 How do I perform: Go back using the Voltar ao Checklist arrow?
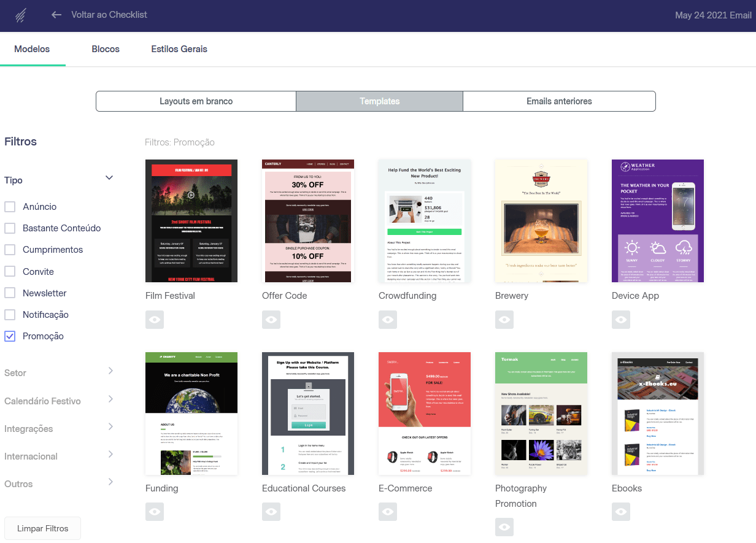(55, 15)
